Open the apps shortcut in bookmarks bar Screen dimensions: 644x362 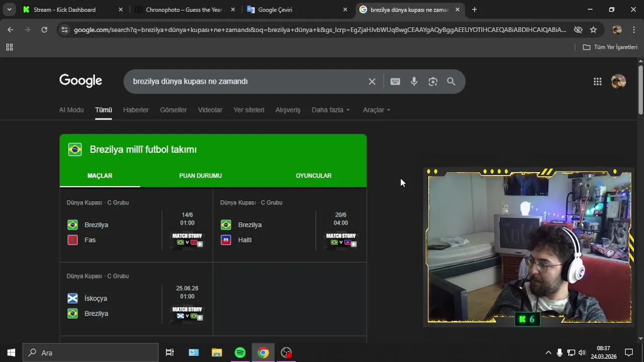(9, 47)
